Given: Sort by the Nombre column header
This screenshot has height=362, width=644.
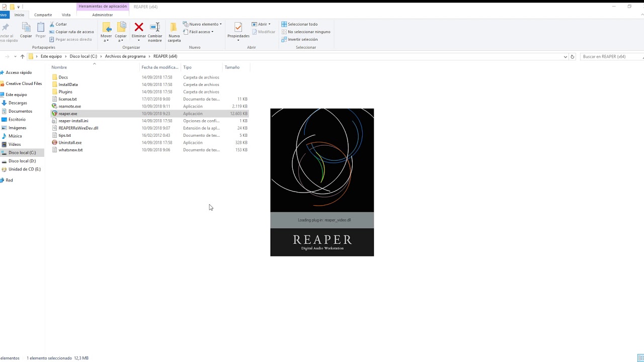Looking at the screenshot, I should click(x=95, y=67).
